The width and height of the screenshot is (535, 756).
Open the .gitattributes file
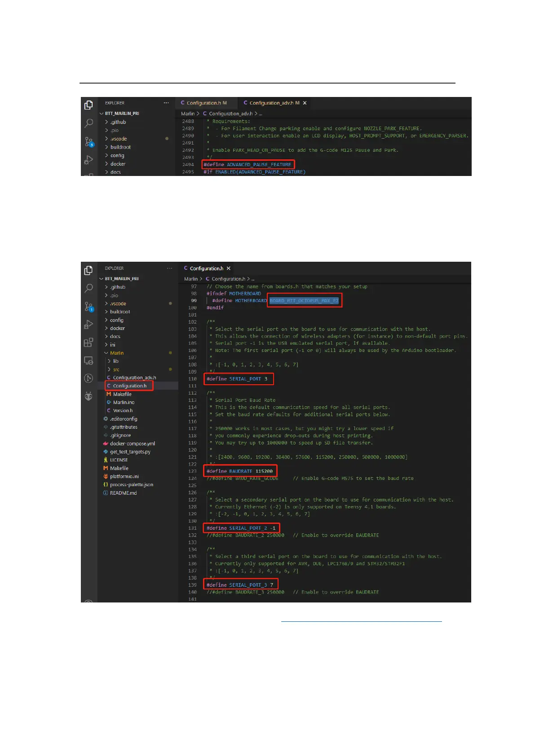tap(124, 427)
